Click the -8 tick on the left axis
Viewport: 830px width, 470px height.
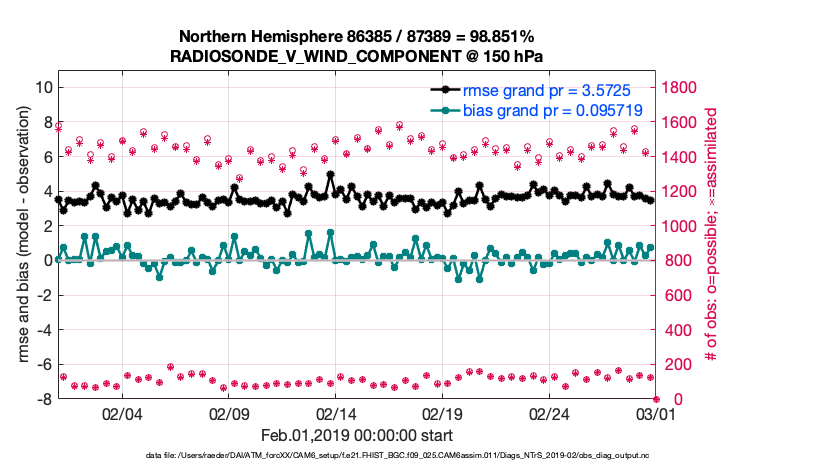42,399
